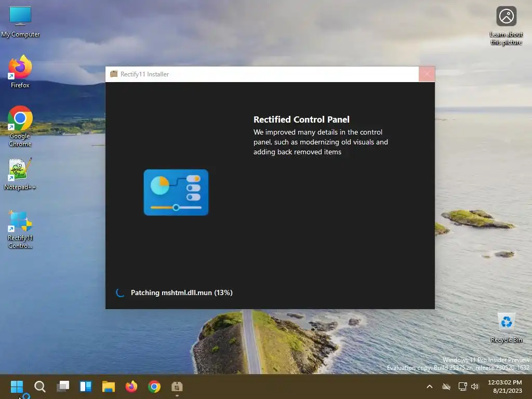
Task: Open Widgets panel on the taskbar
Action: pos(86,387)
